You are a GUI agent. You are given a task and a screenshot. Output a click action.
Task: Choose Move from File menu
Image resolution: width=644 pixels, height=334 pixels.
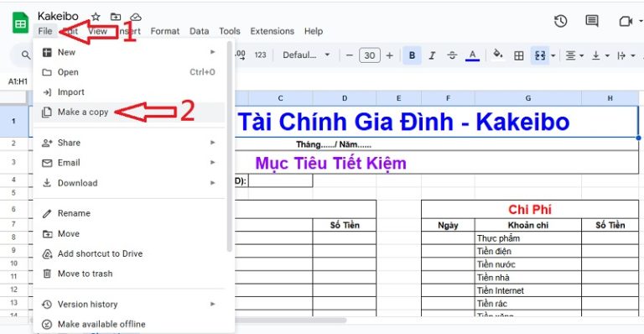(129, 234)
